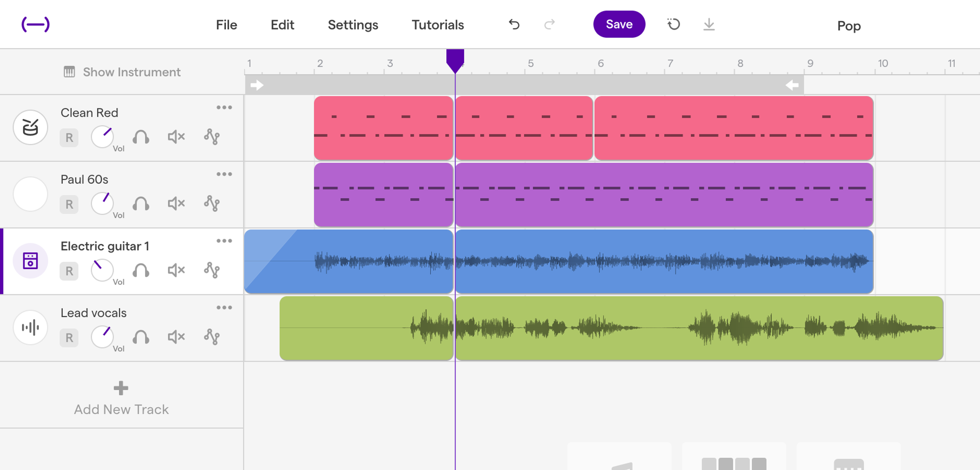
Task: Solo the Lead vocals track with headphones icon
Action: pos(140,337)
